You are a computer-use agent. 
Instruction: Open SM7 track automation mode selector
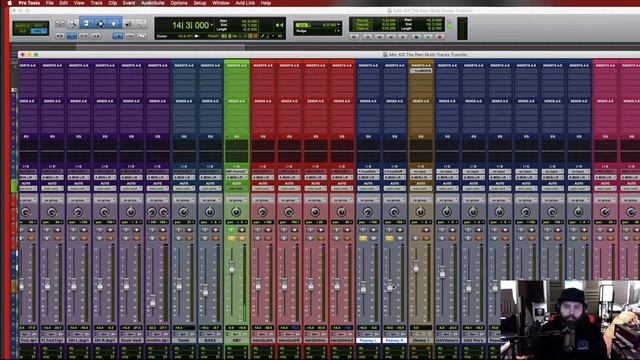coord(236,189)
